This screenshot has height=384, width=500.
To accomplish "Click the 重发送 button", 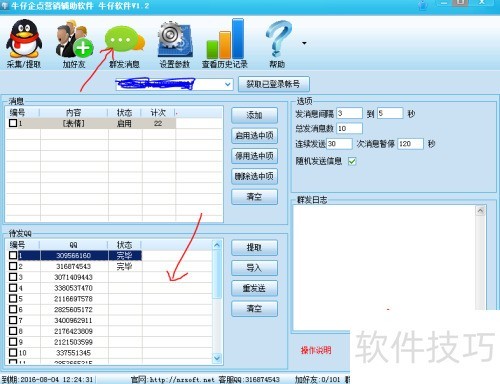I will click(x=254, y=288).
